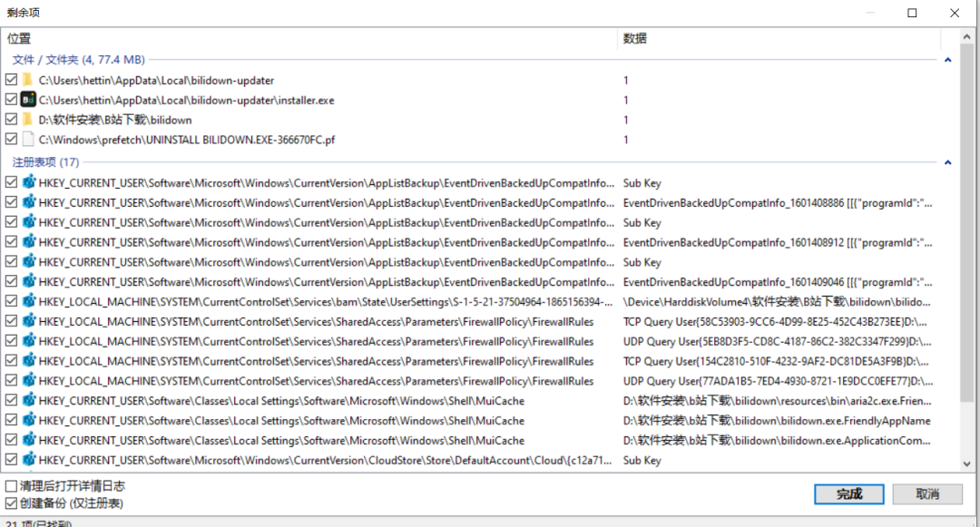
Task: Click registry icon of aria2c.exe MuiCache row
Action: [29, 400]
